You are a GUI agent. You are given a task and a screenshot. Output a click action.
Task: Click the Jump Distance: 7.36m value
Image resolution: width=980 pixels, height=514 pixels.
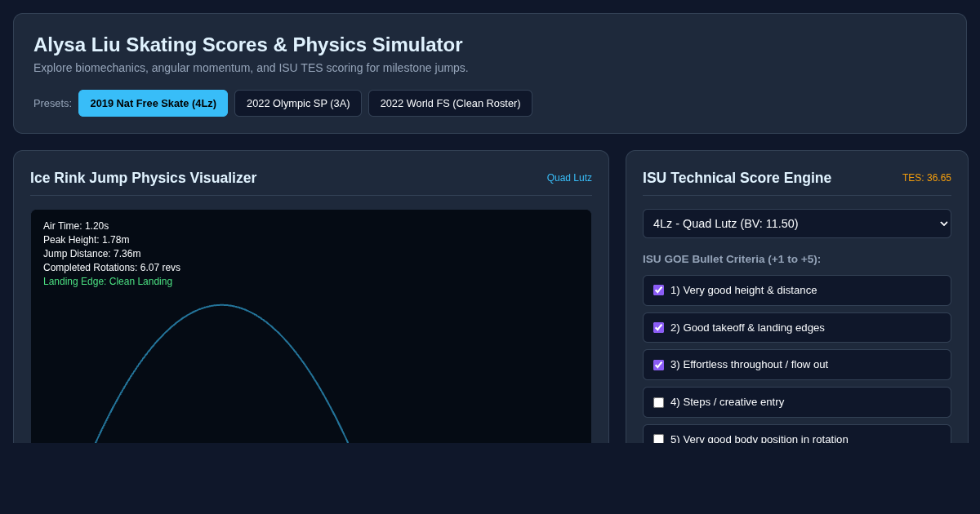pyautogui.click(x=92, y=254)
